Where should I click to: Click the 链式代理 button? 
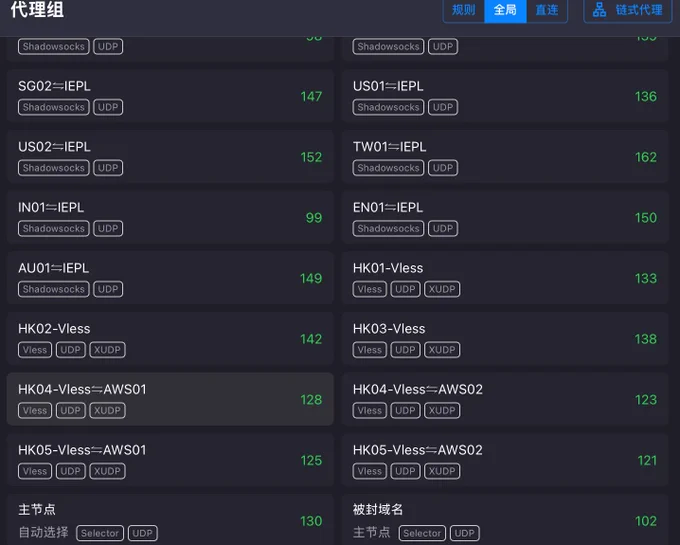(628, 10)
